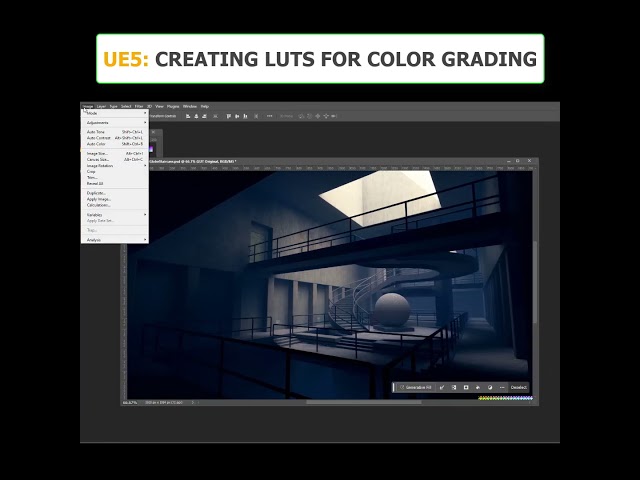Open the Image Size dialog
Screen dimensions: 640x480
tap(115, 154)
